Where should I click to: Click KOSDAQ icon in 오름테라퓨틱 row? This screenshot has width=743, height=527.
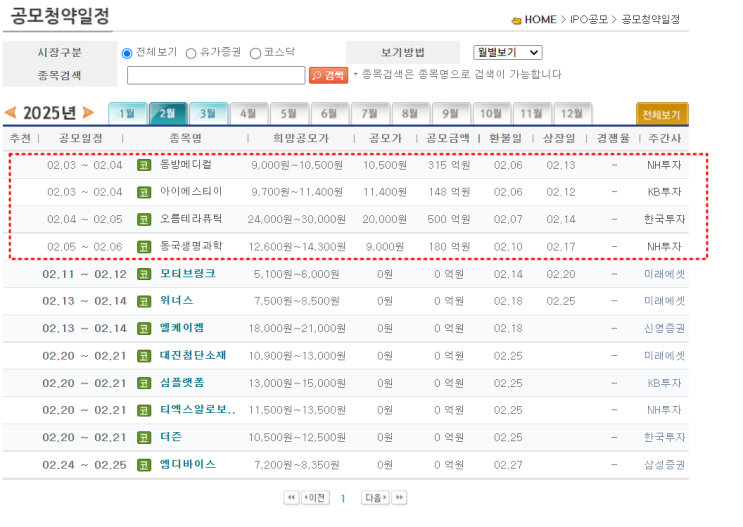point(144,220)
